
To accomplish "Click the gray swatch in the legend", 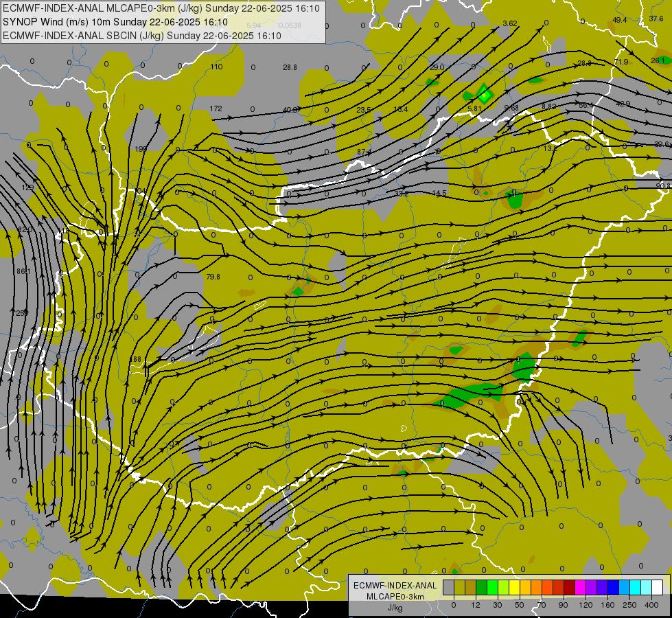I will pos(448,588).
